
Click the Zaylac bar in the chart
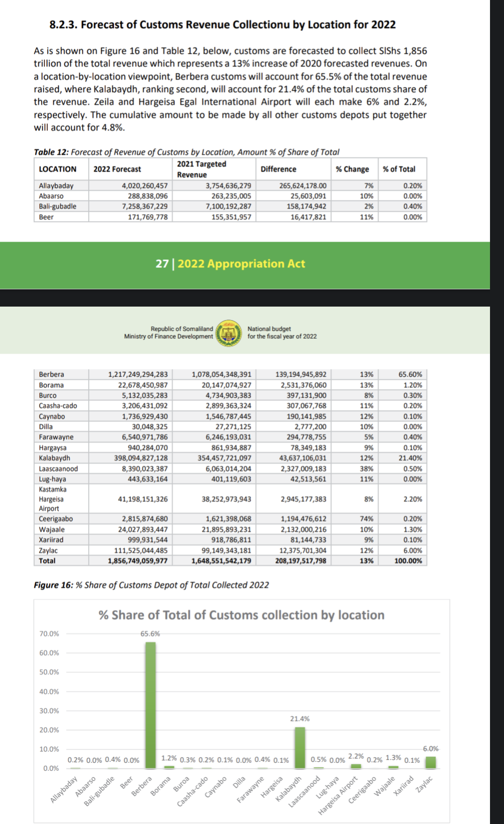coord(431,762)
